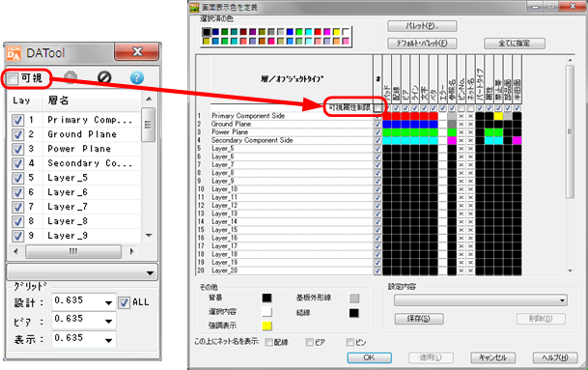Open the 設計 grid value dropdown
The image size is (588, 370).
[x=108, y=302]
